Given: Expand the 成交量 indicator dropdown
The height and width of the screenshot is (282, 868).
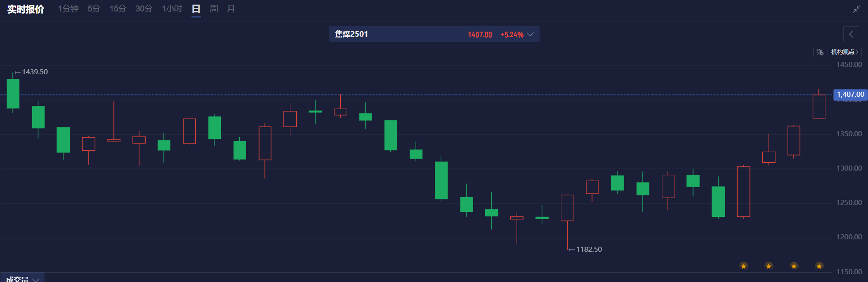Looking at the screenshot, I should [22, 279].
